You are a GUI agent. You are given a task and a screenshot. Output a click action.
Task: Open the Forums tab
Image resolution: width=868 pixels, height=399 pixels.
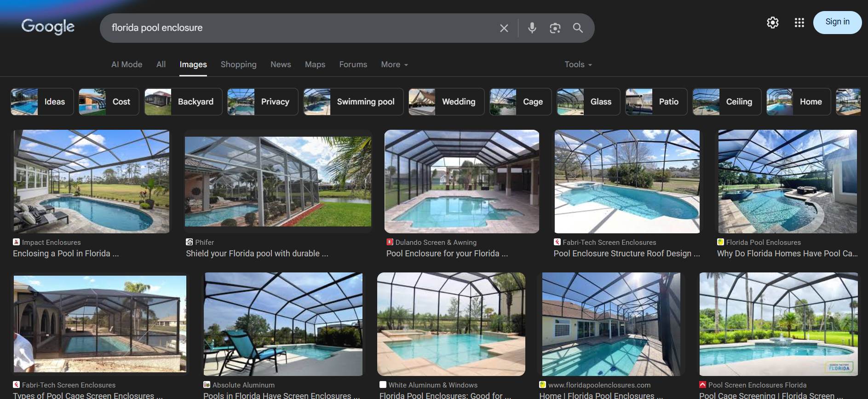click(353, 64)
